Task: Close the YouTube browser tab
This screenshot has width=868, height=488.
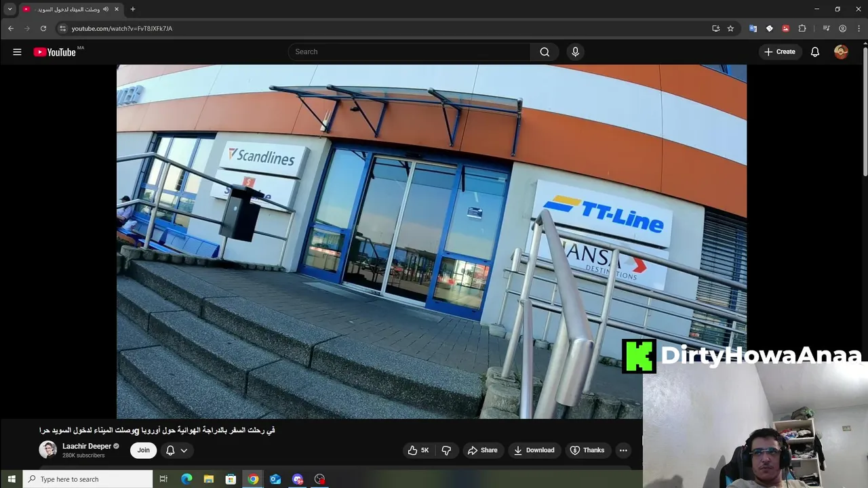Action: coord(117,9)
